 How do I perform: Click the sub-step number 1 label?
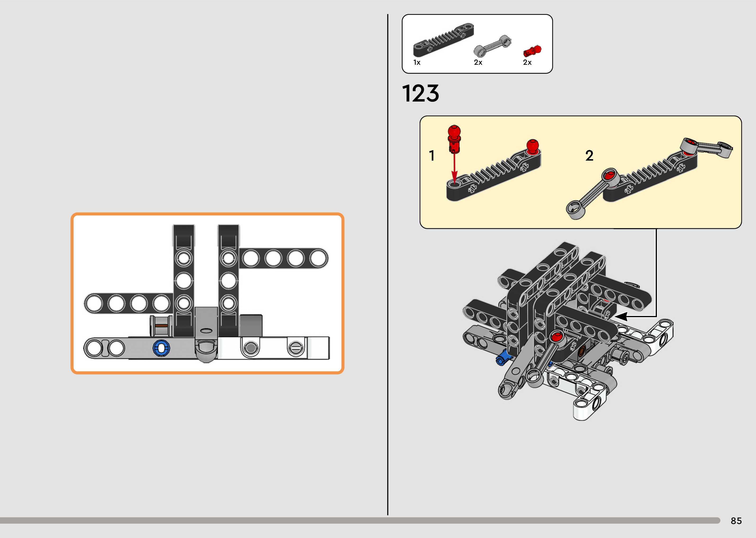click(x=432, y=155)
